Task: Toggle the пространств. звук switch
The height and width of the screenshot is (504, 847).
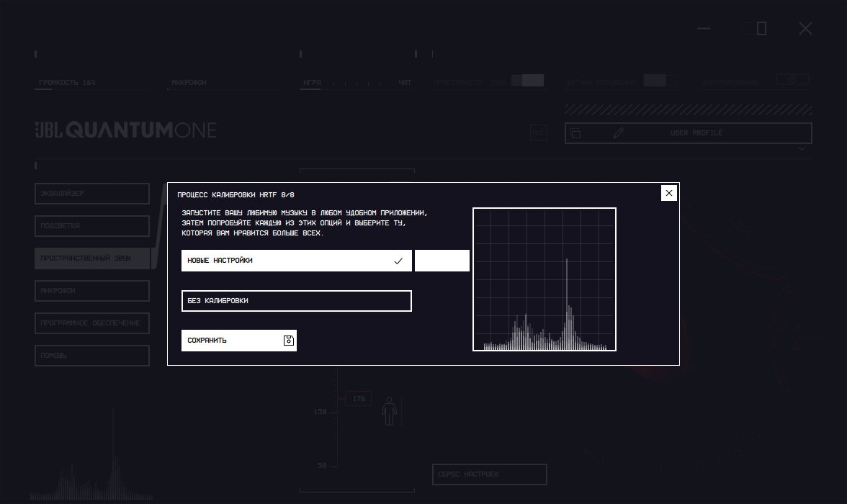Action: [x=528, y=81]
